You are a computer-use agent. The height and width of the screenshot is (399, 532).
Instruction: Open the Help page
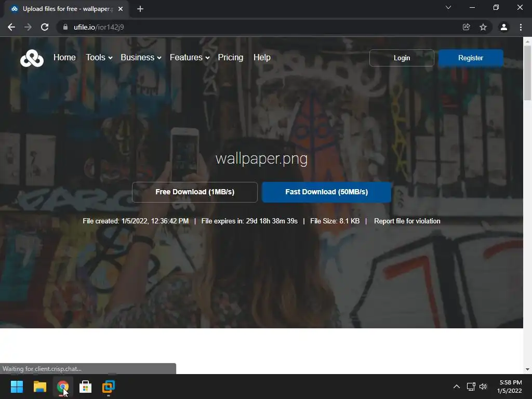click(262, 57)
